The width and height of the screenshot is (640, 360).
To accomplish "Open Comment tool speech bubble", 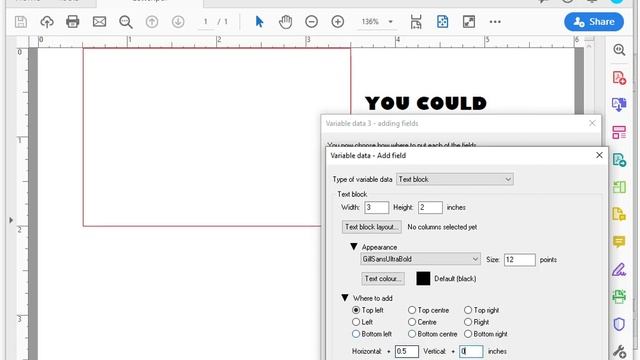I will 619,242.
